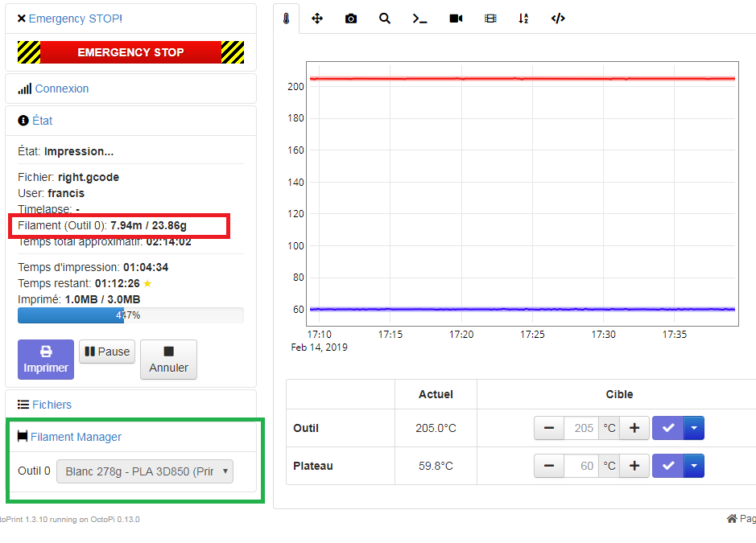The image size is (756, 543).
Task: Open the magnifying glass GCode viewer tab
Action: (384, 19)
